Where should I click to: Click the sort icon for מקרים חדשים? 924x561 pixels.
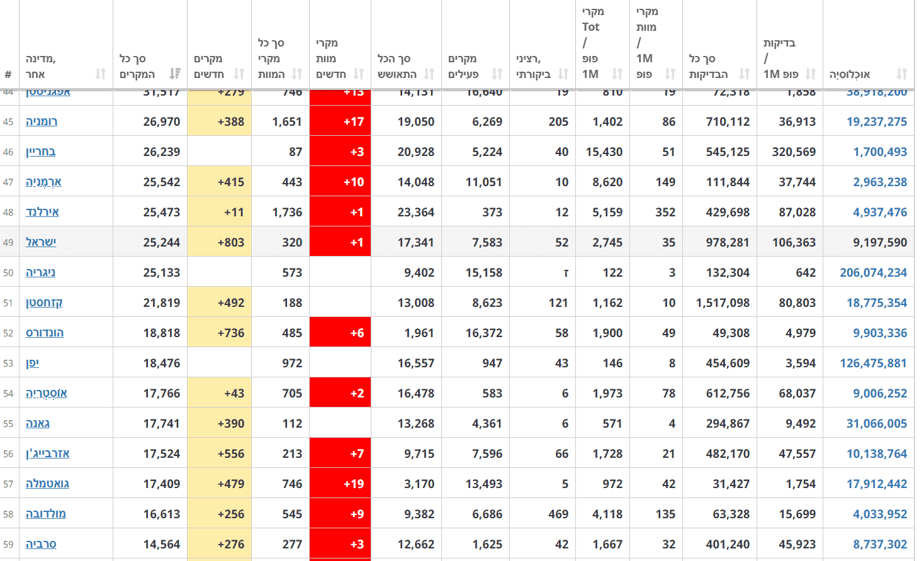pyautogui.click(x=239, y=74)
